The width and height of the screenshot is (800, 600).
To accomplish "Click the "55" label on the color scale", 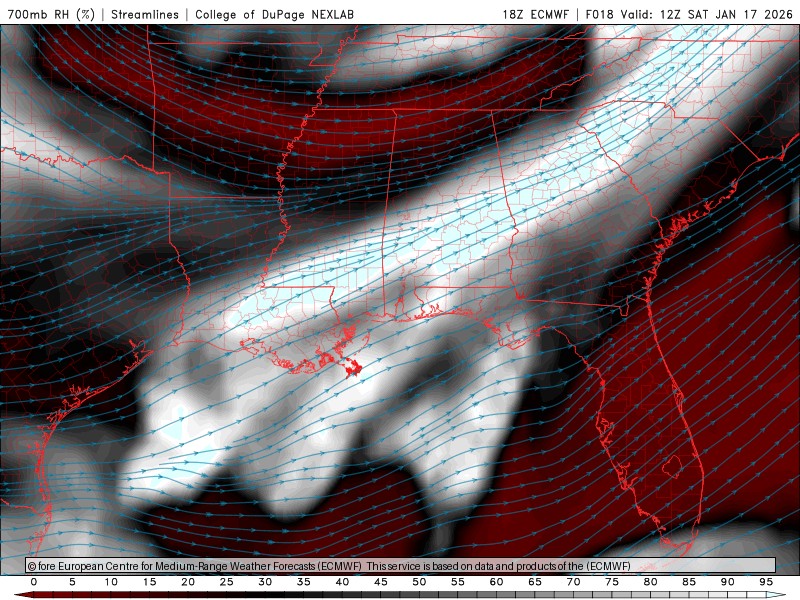I will 458,582.
